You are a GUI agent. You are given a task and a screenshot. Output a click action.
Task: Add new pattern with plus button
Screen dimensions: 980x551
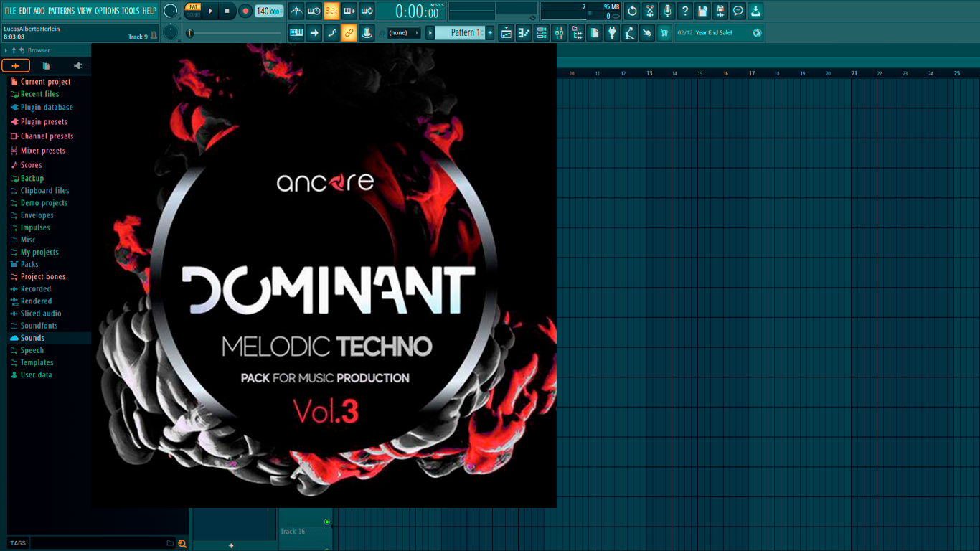[491, 33]
